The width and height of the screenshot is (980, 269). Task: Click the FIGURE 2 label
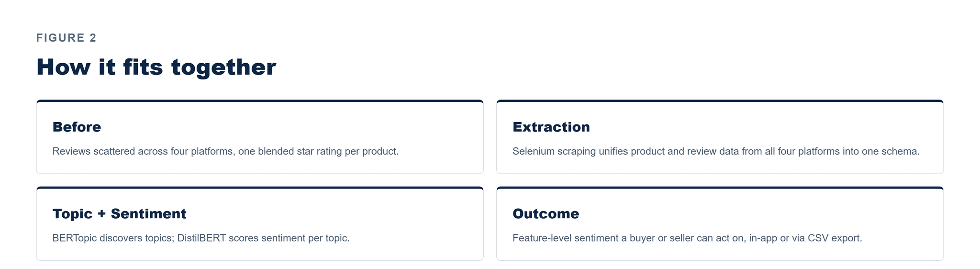tap(67, 38)
